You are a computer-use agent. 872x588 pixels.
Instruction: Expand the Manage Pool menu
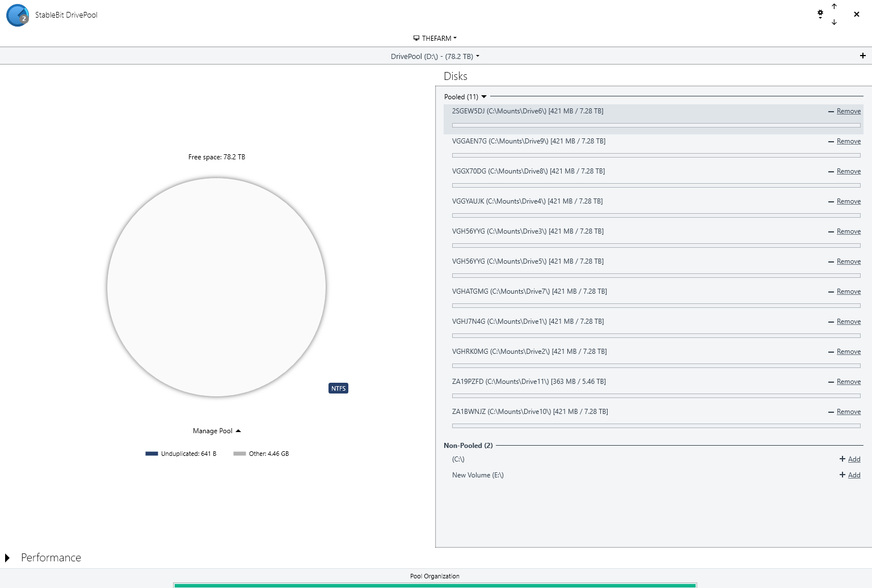point(217,431)
